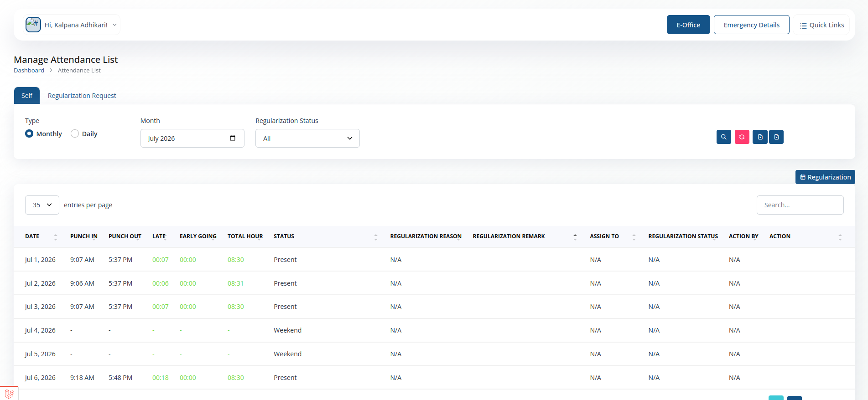The image size is (868, 400).
Task: Click Regularization Remark column sort arrows
Action: pyautogui.click(x=575, y=237)
